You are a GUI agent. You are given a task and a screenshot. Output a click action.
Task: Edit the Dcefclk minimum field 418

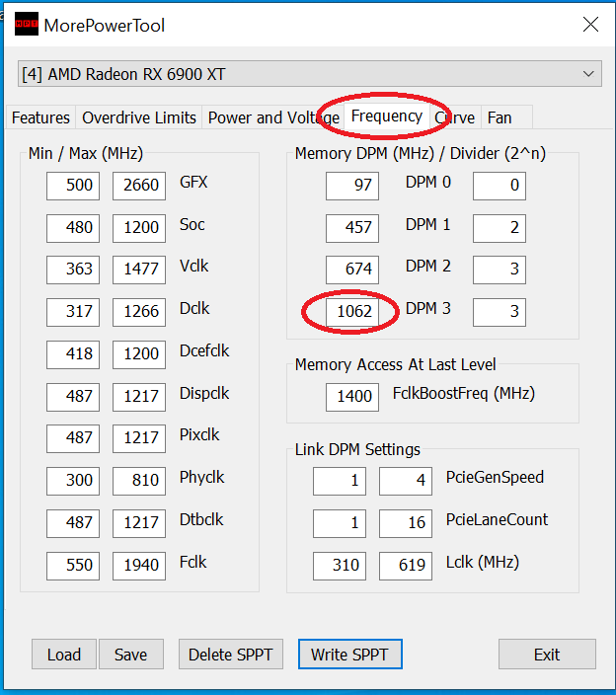coord(73,354)
